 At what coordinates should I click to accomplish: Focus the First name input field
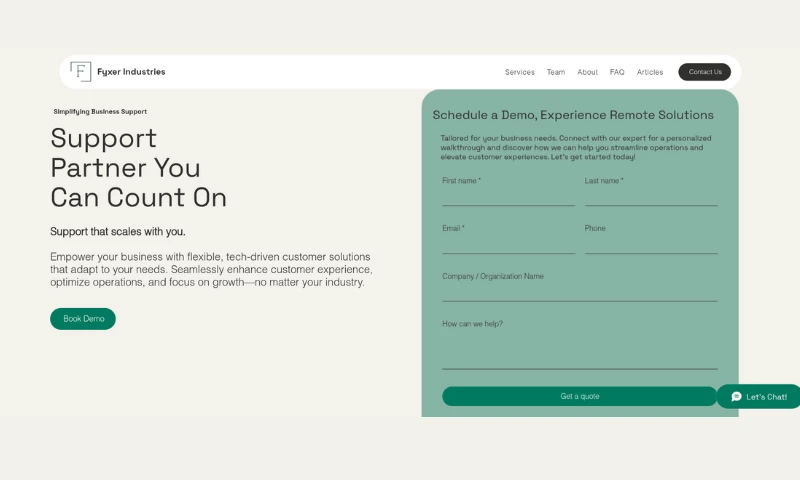[x=508, y=197]
